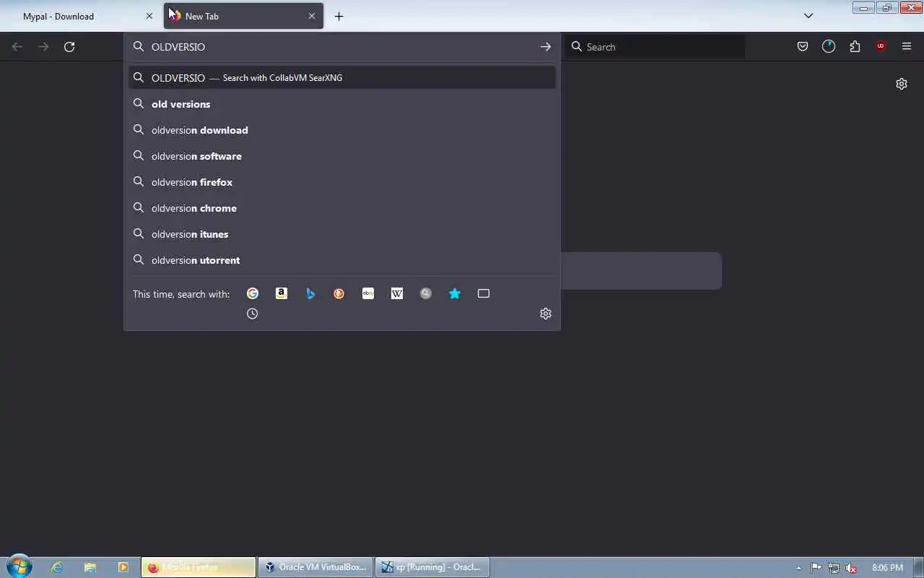Search history with the clock icon
Image resolution: width=924 pixels, height=578 pixels.
coord(253,314)
